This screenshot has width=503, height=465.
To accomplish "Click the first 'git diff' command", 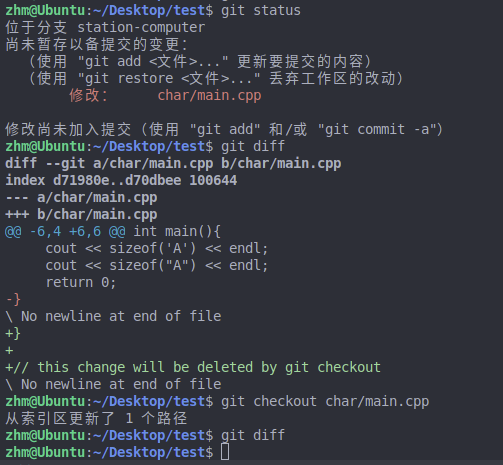I will (x=253, y=146).
